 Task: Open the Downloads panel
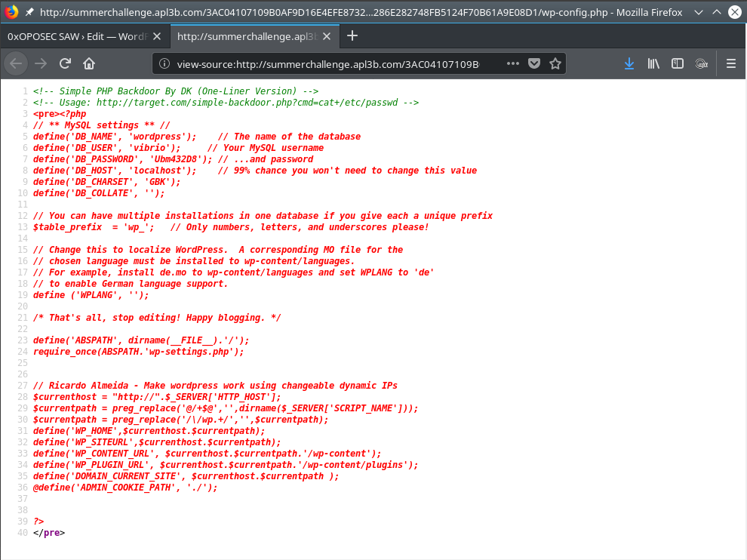pyautogui.click(x=629, y=64)
